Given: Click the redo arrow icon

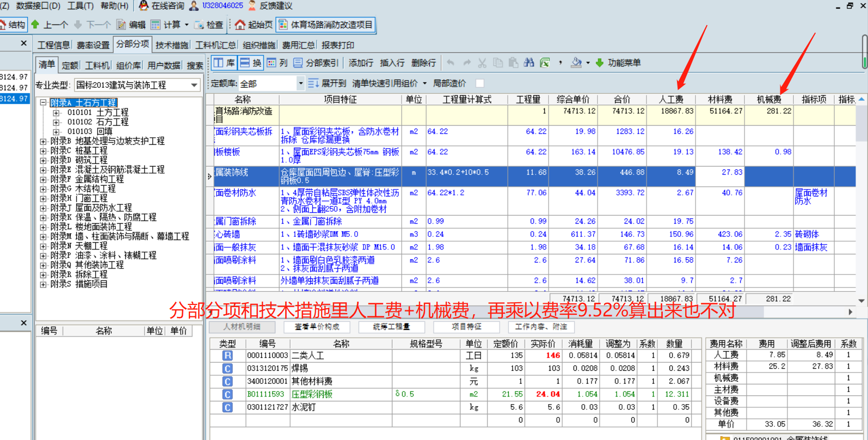Looking at the screenshot, I should coord(466,63).
